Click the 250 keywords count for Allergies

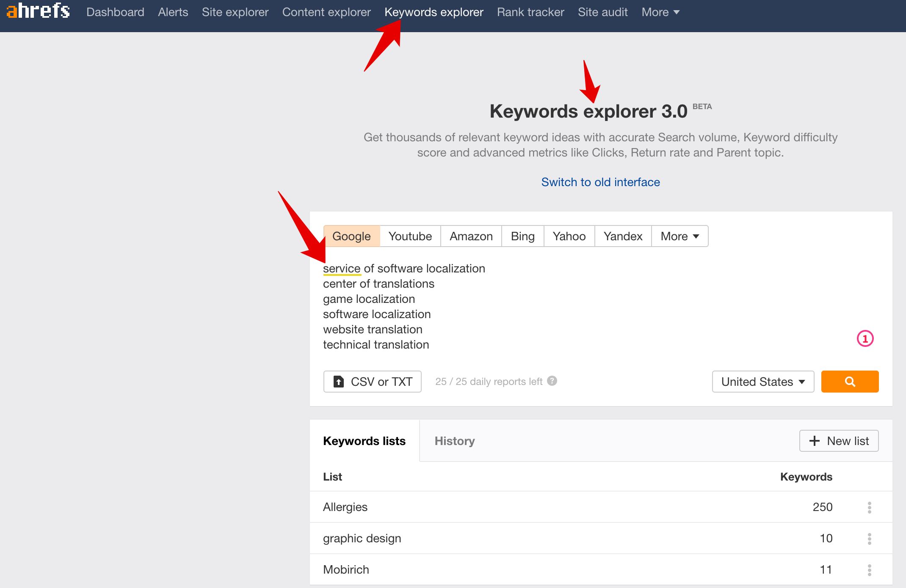tap(822, 507)
